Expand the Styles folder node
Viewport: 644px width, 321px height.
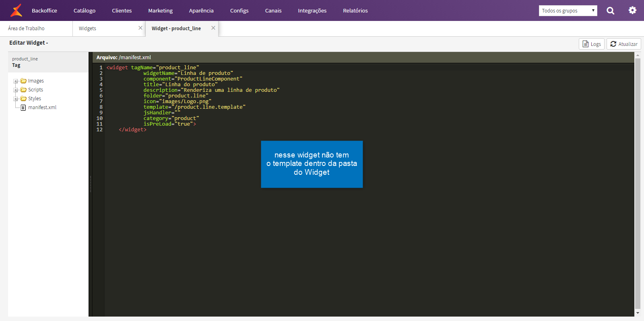[16, 99]
